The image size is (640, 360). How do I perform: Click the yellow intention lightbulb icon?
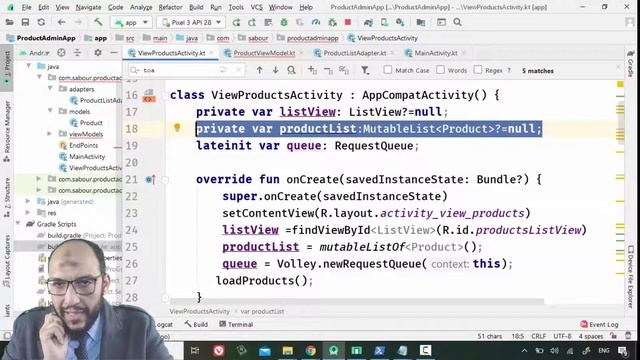point(177,128)
